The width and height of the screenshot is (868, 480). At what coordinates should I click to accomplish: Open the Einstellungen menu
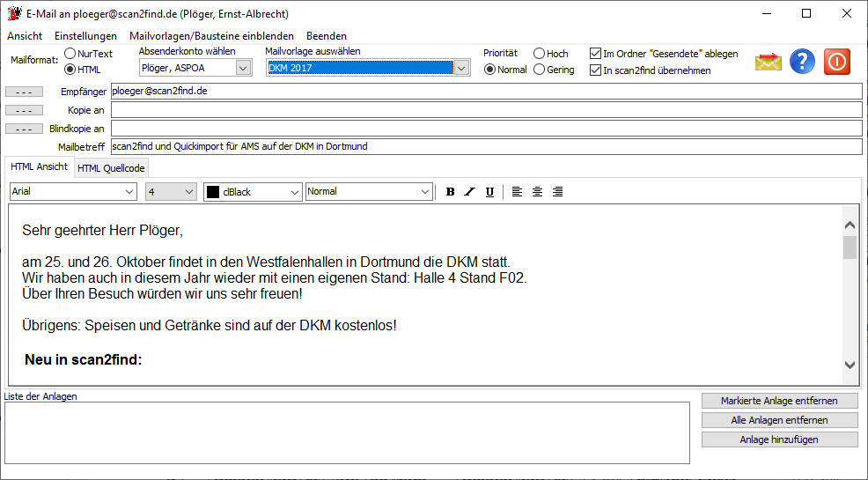(x=85, y=36)
